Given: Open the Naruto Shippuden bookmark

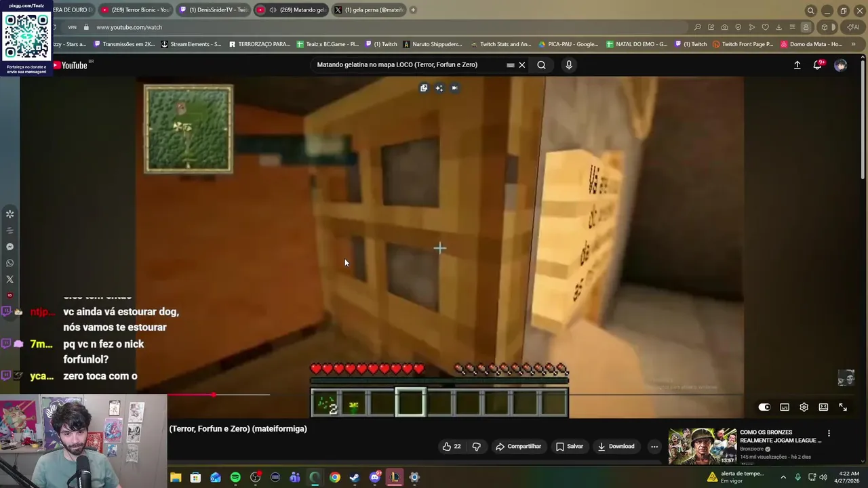Looking at the screenshot, I should click(x=432, y=44).
